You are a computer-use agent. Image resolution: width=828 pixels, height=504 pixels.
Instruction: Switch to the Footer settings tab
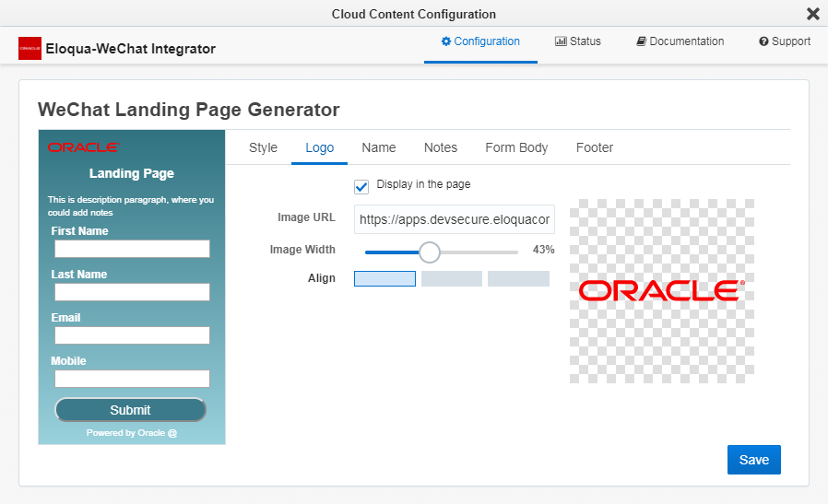[x=595, y=147]
